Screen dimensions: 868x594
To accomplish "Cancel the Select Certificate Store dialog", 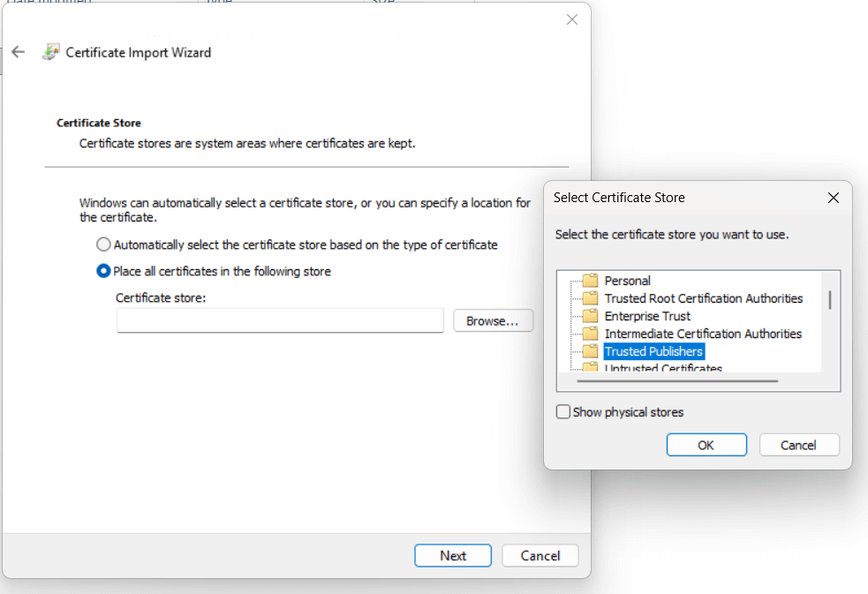I will click(798, 445).
